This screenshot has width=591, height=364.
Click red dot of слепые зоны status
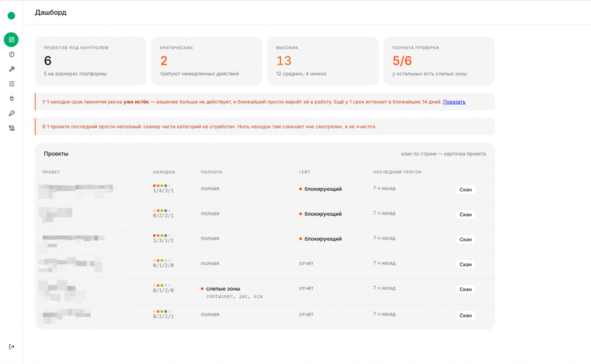[202, 289]
